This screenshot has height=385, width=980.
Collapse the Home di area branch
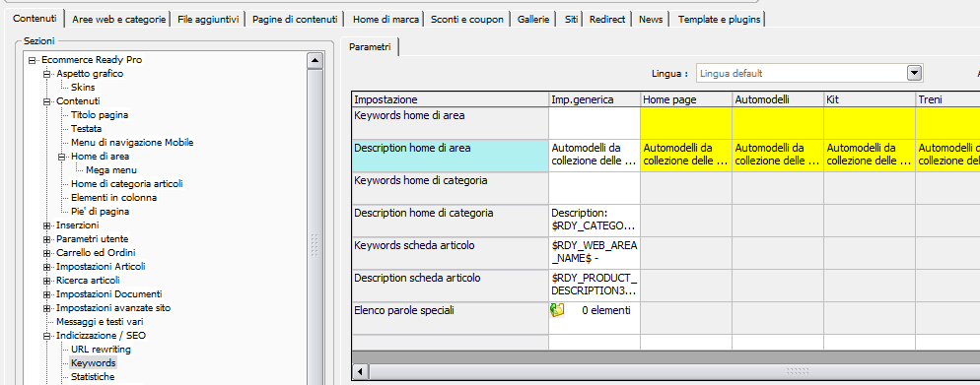coord(62,156)
